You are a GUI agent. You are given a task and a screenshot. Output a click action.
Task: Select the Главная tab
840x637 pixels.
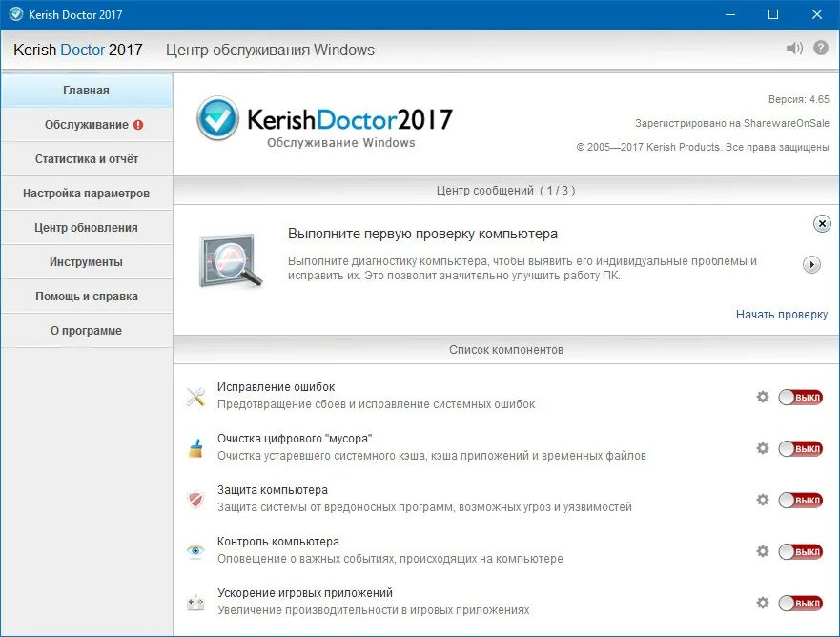point(87,90)
